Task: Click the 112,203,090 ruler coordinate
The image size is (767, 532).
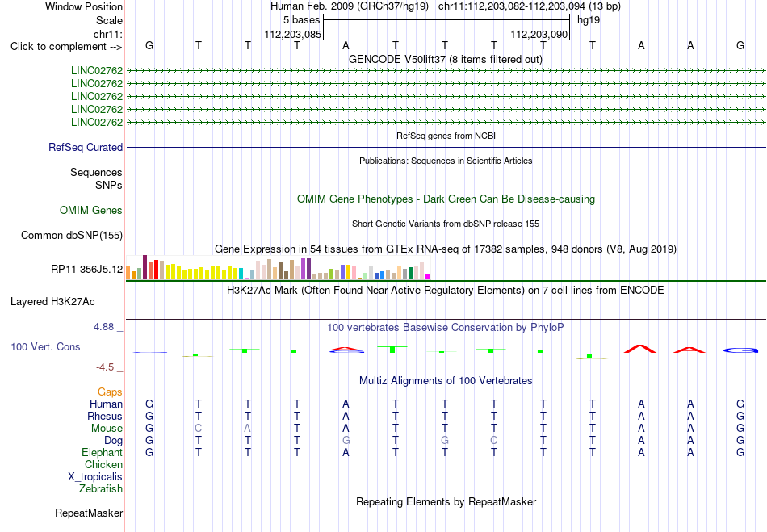Action: tap(539, 34)
